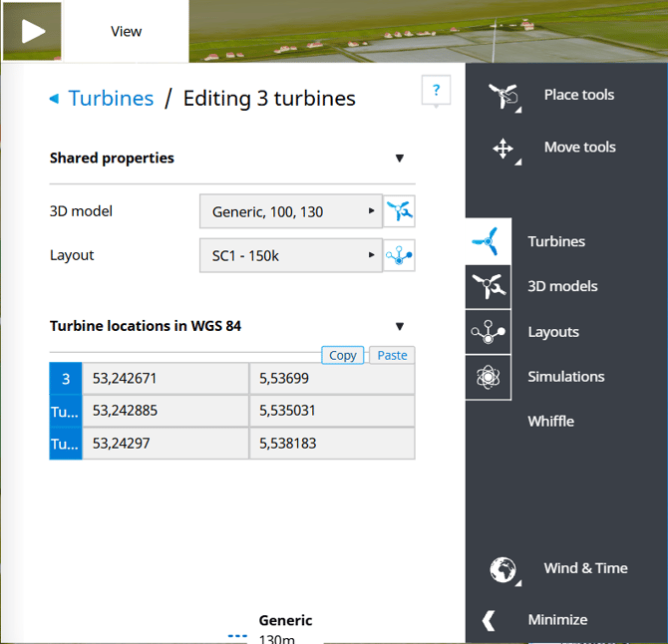
Task: Click the Move tools arrows icon
Action: tap(503, 149)
